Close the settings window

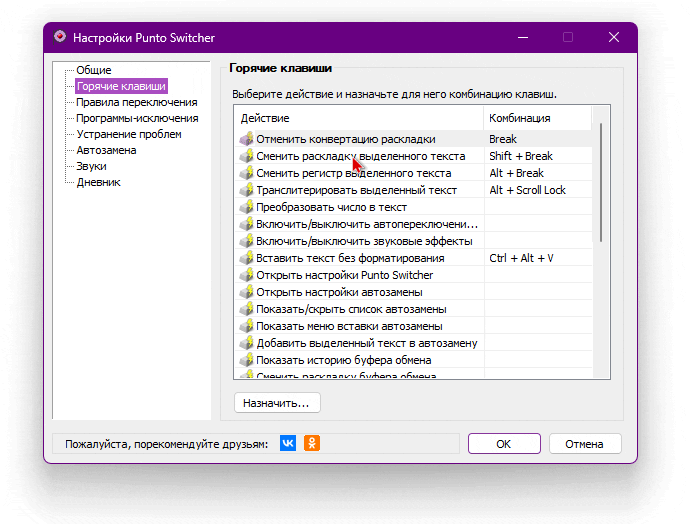614,37
